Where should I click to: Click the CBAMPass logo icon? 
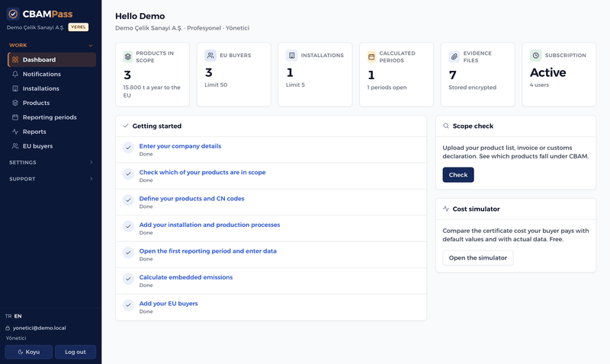point(13,14)
